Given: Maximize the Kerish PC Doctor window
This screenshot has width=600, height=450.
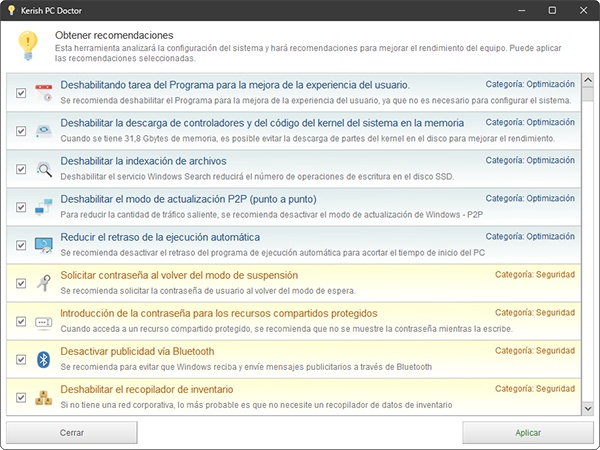Looking at the screenshot, I should pos(552,10).
